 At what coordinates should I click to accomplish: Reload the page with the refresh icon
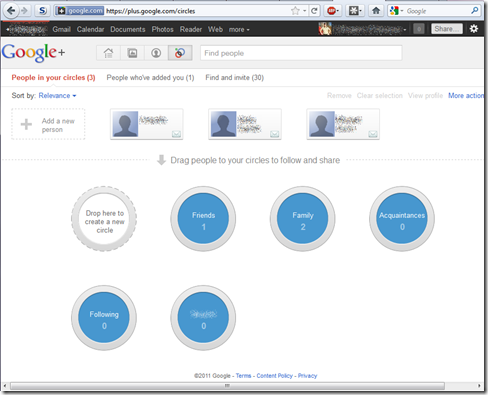click(314, 11)
